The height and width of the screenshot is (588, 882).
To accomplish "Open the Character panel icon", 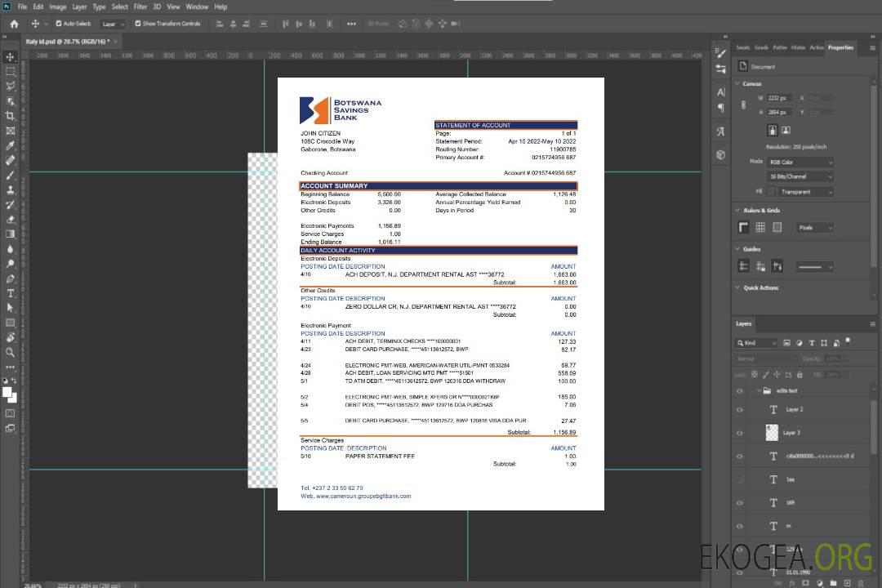I will [x=721, y=92].
